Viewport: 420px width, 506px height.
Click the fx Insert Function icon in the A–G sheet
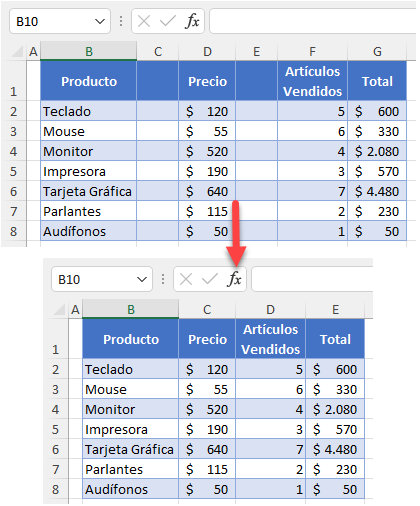coord(192,22)
